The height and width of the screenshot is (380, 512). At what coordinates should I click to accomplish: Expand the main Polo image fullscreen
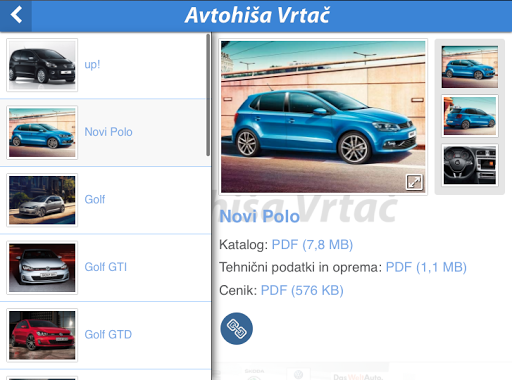coord(414,182)
